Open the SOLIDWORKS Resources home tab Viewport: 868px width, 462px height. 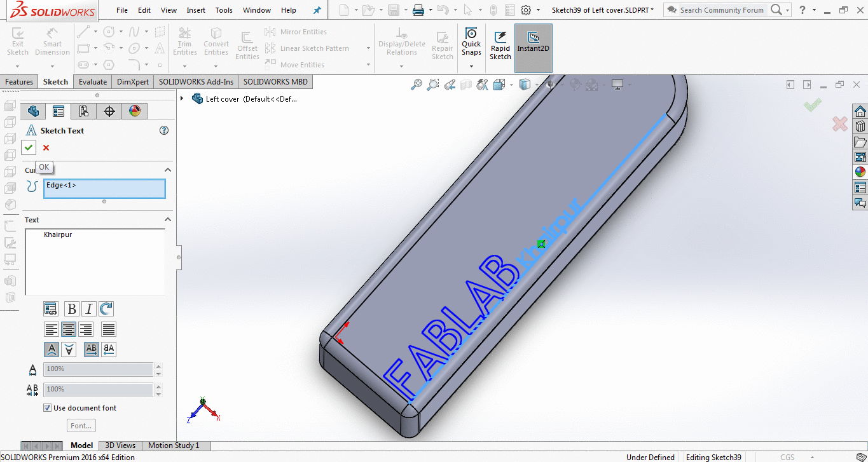click(860, 111)
